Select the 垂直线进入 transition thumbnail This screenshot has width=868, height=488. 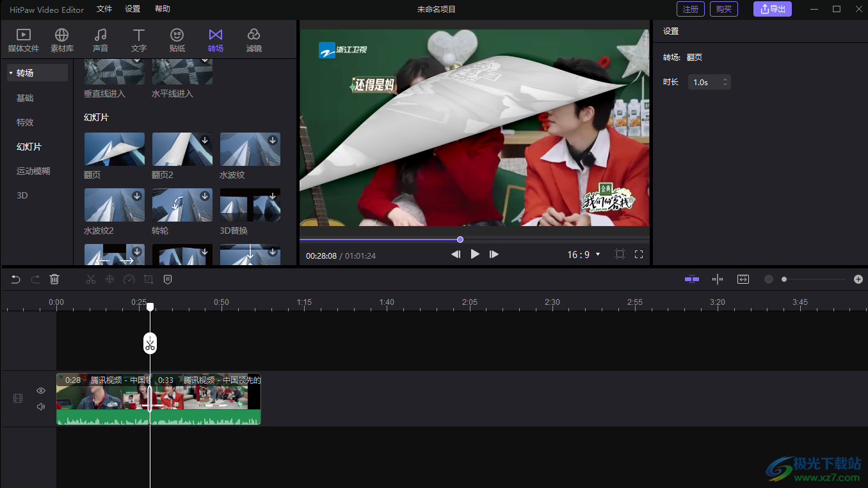(115, 72)
